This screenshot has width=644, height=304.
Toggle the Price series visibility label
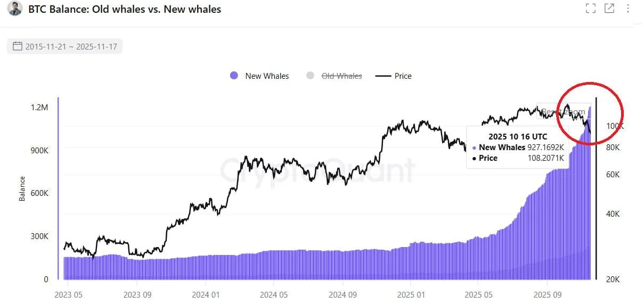(403, 76)
